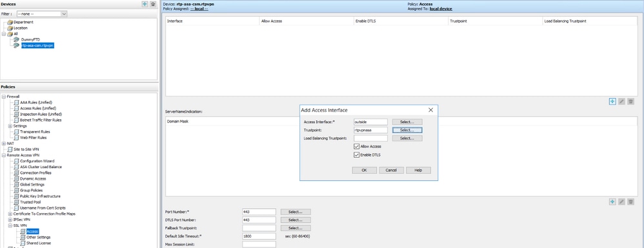Open the 'local device' assigned-to link
This screenshot has height=248, width=644.
(x=441, y=8)
